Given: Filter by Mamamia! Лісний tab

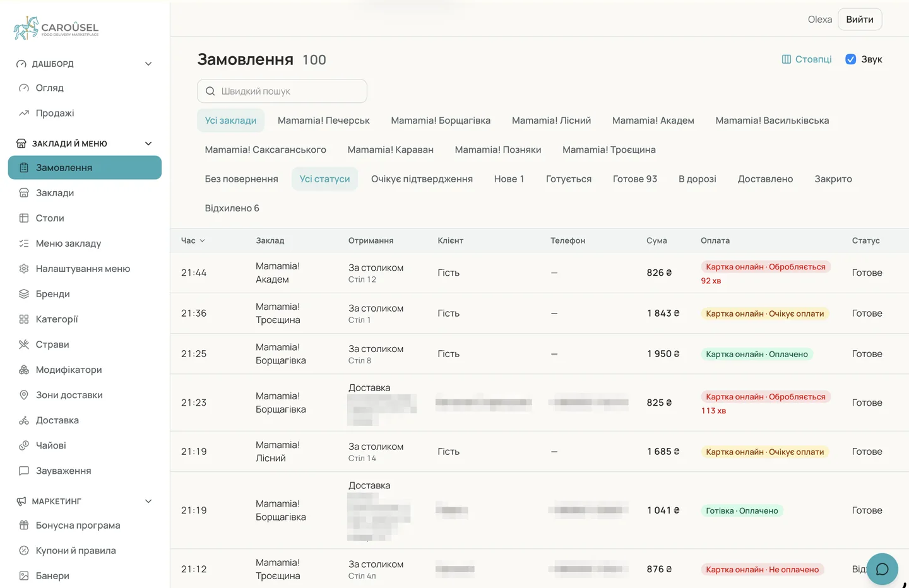Looking at the screenshot, I should point(552,121).
